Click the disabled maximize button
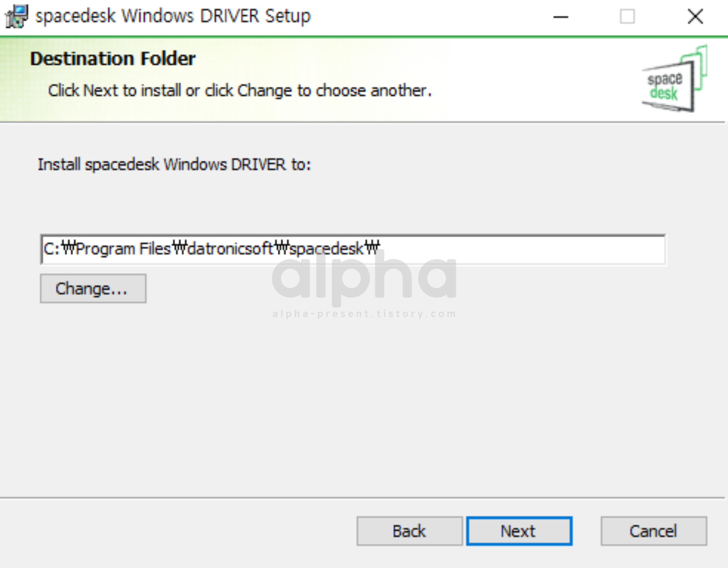 (x=627, y=17)
